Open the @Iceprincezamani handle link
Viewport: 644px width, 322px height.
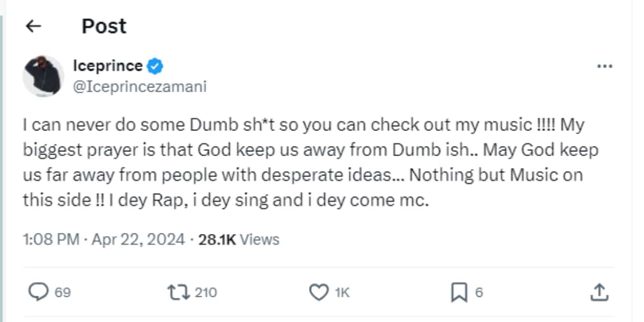point(140,86)
